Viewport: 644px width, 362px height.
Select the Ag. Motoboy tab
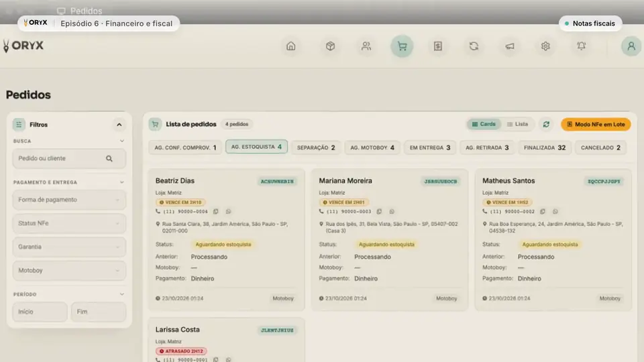[x=372, y=147]
